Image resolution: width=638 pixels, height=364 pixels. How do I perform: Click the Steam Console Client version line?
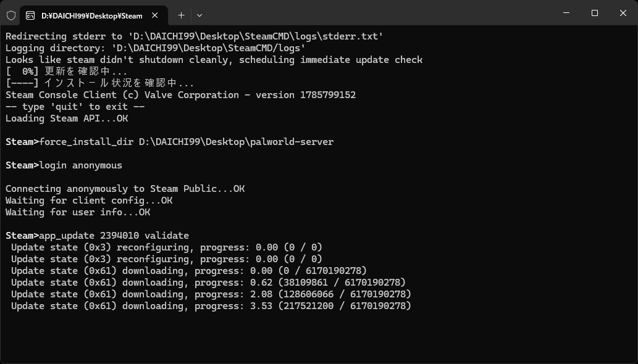(180, 95)
